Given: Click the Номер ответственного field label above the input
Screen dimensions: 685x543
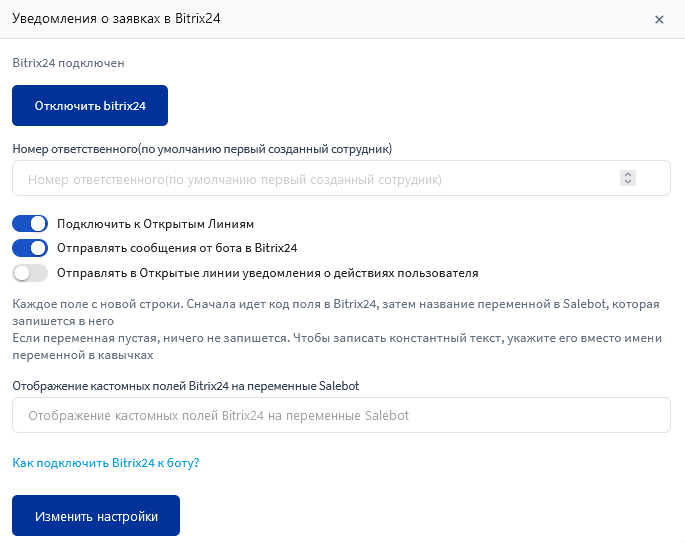Looking at the screenshot, I should tap(202, 149).
